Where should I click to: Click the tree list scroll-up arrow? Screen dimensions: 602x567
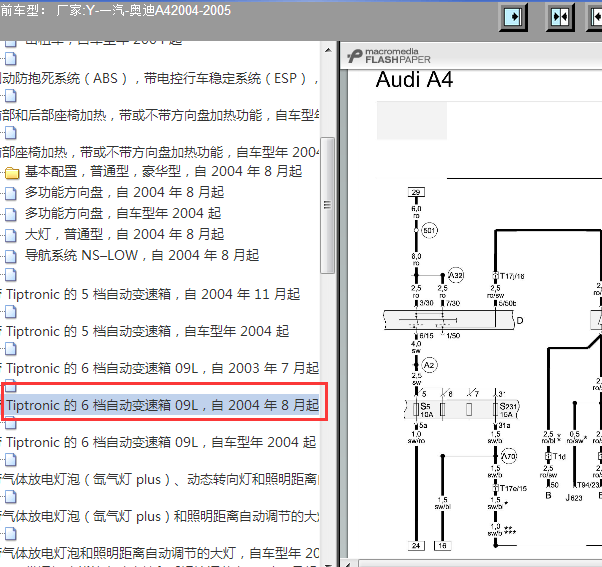(328, 50)
